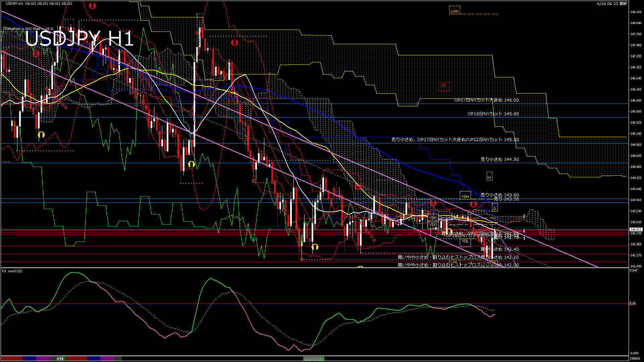Click the first purple session block

[43, 359]
